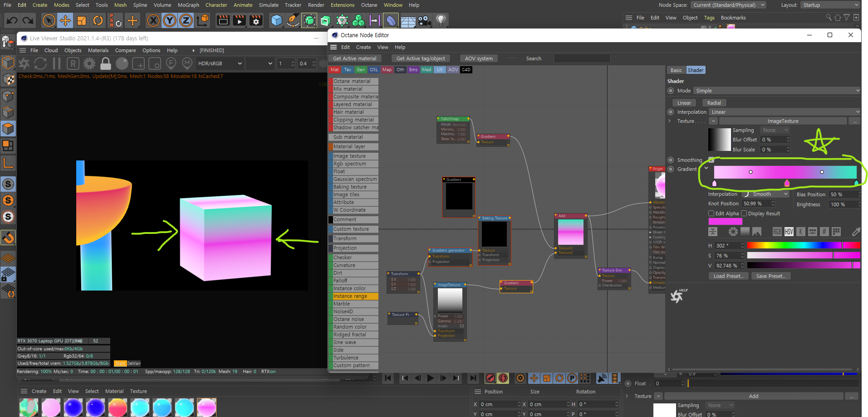Click the Radial gradient type button

(714, 103)
